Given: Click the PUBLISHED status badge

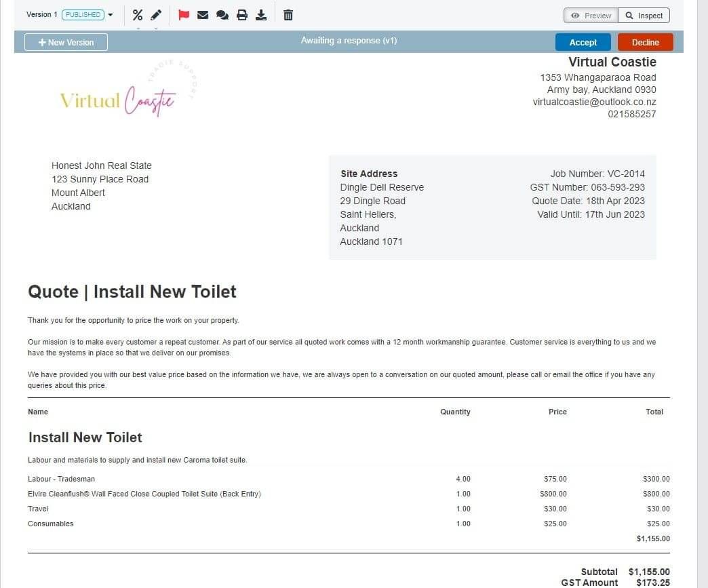Looking at the screenshot, I should [83, 14].
